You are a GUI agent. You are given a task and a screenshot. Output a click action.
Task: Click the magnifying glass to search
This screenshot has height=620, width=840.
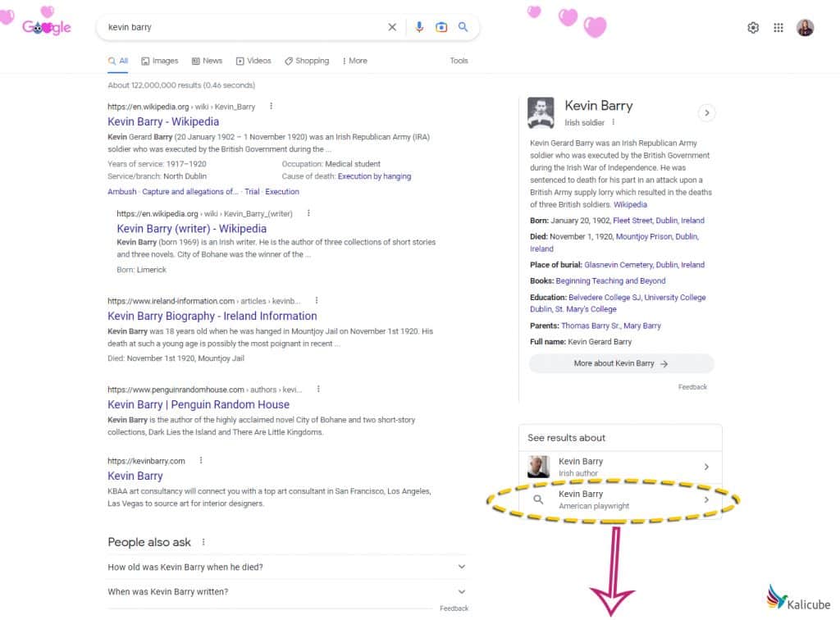(463, 26)
